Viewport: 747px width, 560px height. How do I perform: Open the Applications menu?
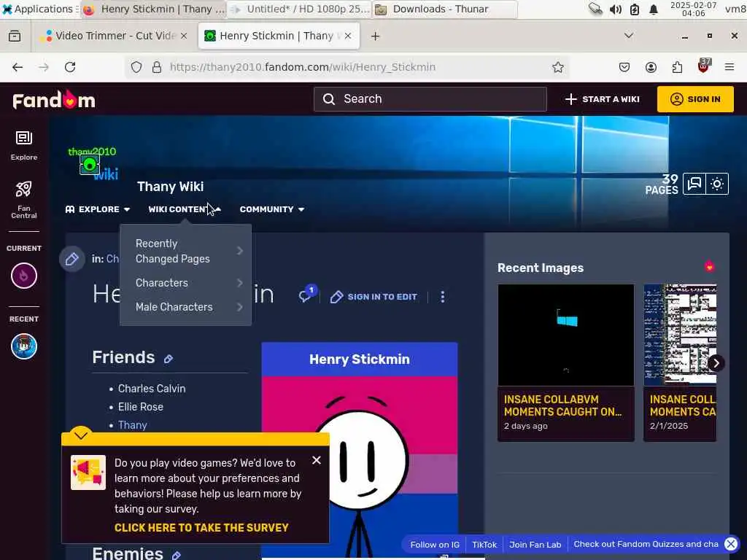[38, 9]
